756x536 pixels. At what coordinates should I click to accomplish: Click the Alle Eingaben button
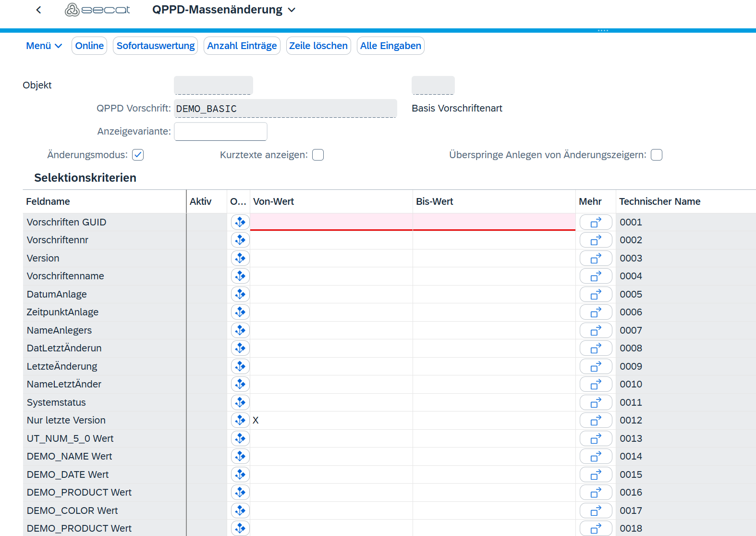pos(390,46)
